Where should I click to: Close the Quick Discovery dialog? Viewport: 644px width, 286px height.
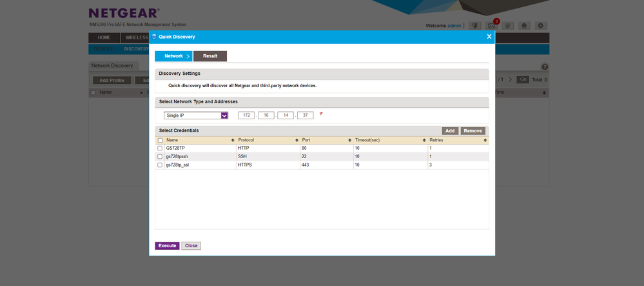489,37
